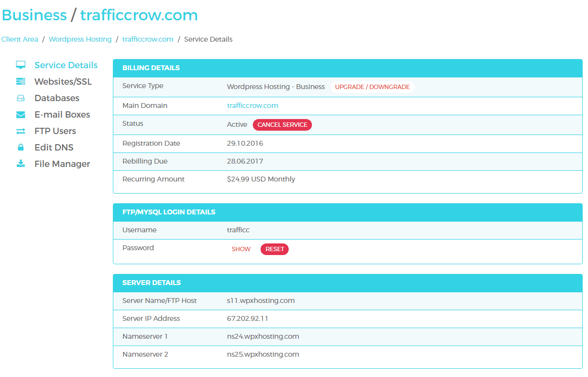Viewport: 588px width, 377px height.
Task: Click the SERVER DETAILS panel header
Action: coord(348,283)
